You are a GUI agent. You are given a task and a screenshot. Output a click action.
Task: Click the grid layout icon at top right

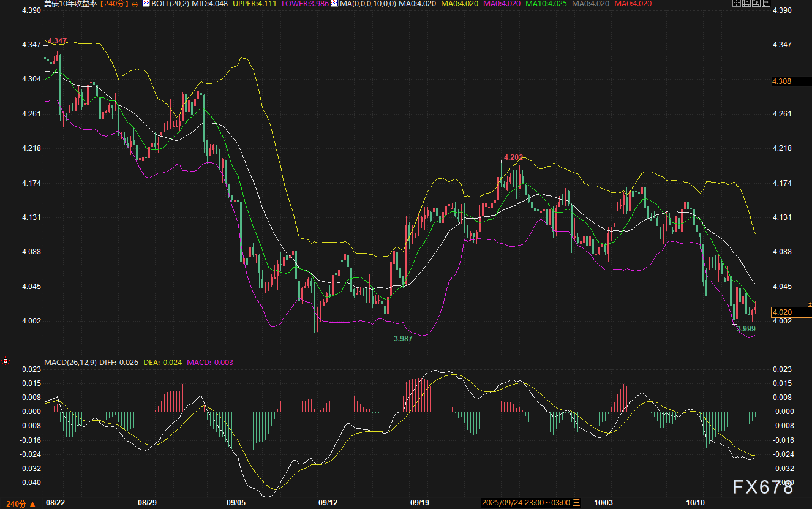tap(736, 4)
